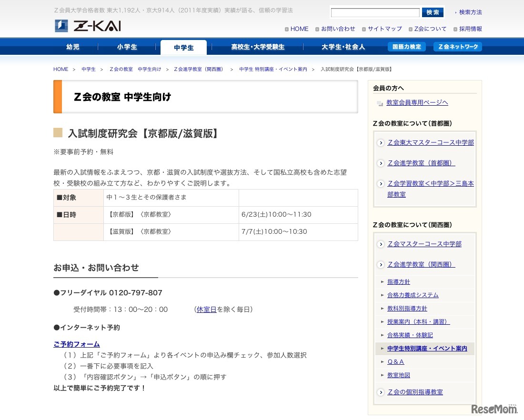Focus the site search input field

click(x=375, y=13)
